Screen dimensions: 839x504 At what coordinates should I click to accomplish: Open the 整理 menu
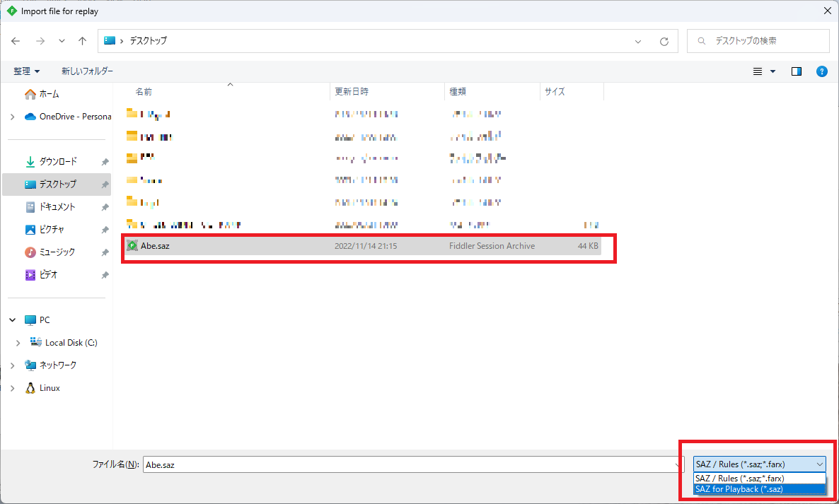click(x=26, y=71)
